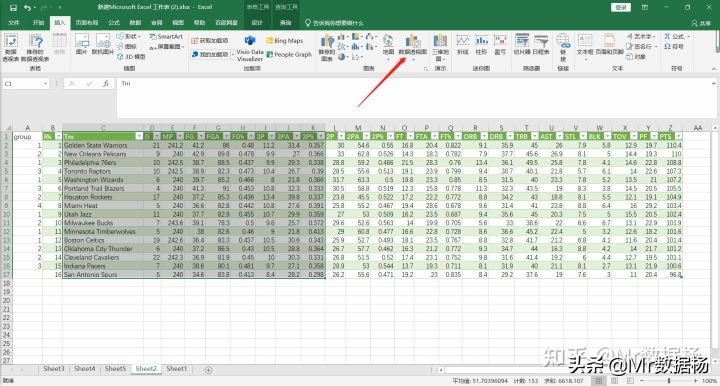Click the Name Box showing C1

(22, 84)
